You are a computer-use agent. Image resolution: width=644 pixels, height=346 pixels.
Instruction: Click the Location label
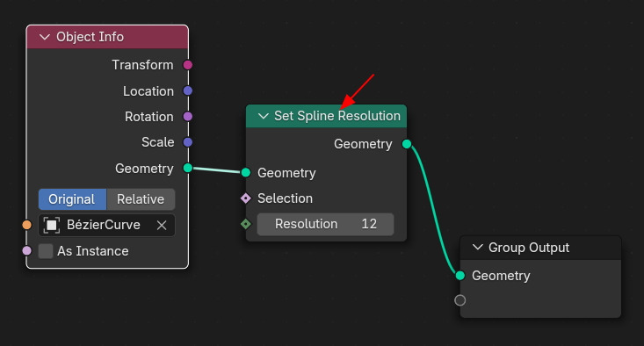click(148, 91)
